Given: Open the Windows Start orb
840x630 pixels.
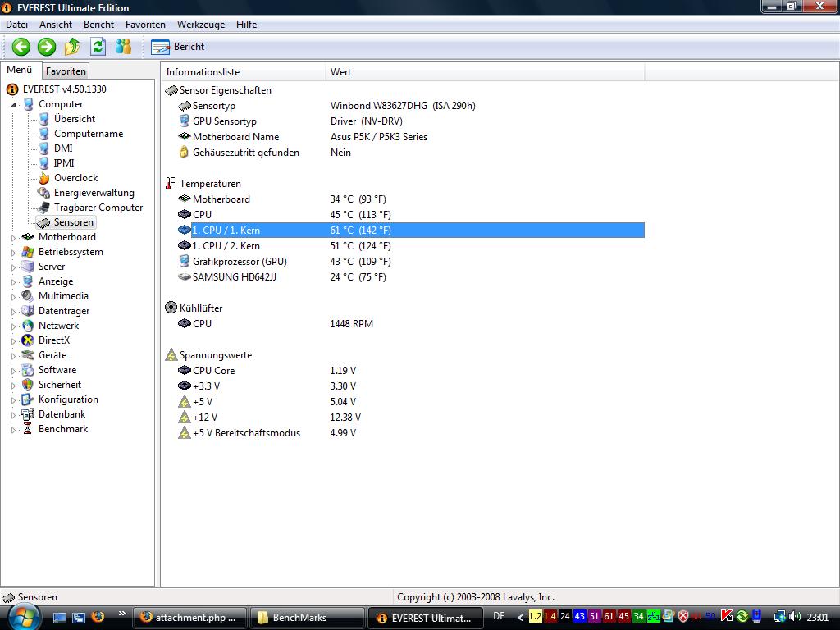Looking at the screenshot, I should pos(23,617).
